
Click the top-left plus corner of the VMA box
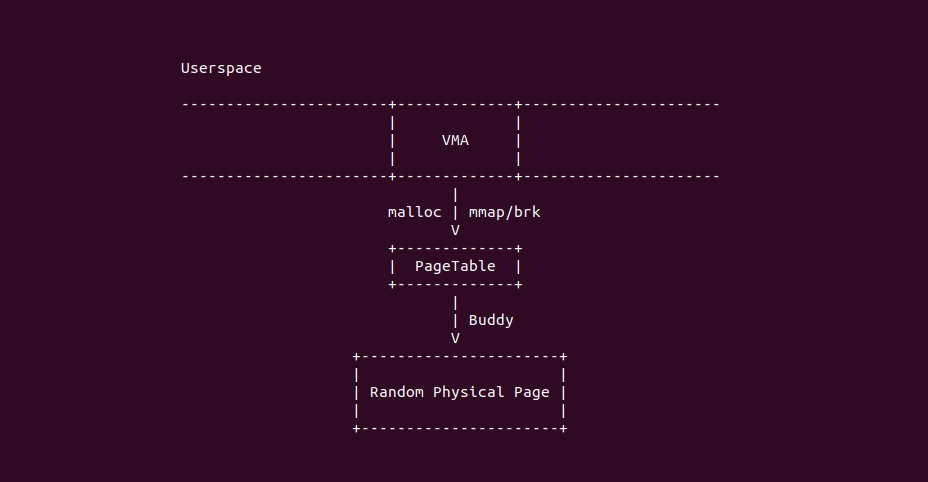click(x=392, y=104)
